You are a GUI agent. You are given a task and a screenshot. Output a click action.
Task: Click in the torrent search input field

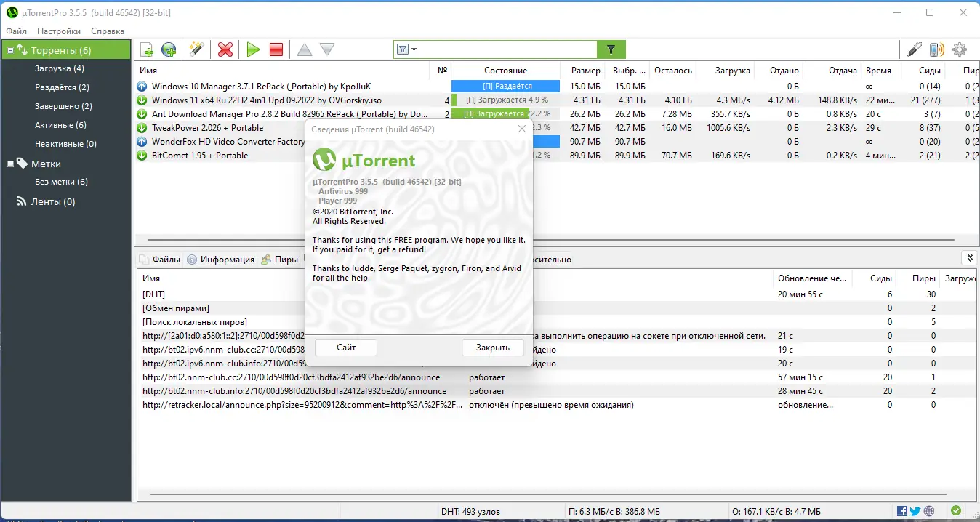tap(507, 49)
